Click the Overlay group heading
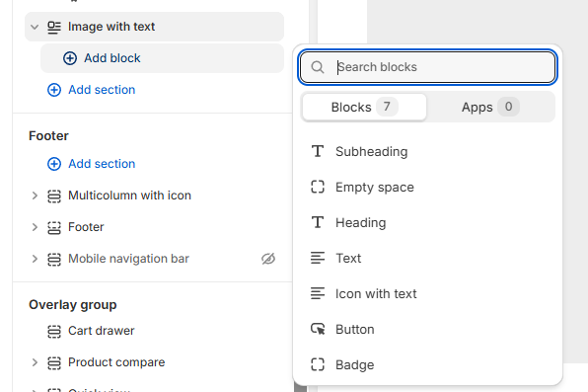588x392 pixels. tap(73, 305)
